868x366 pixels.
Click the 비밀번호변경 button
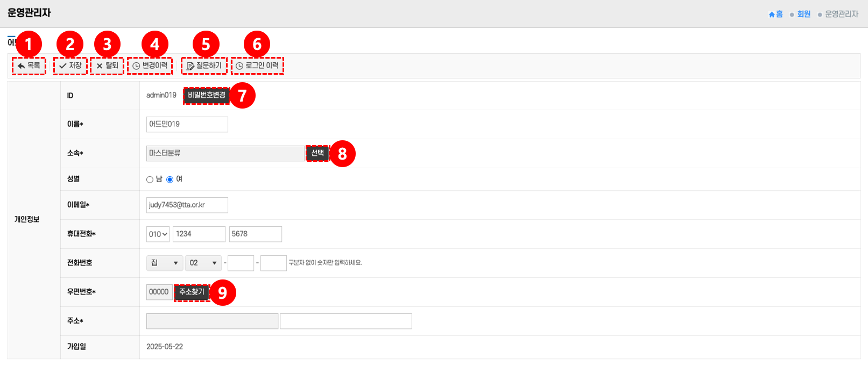click(x=207, y=95)
